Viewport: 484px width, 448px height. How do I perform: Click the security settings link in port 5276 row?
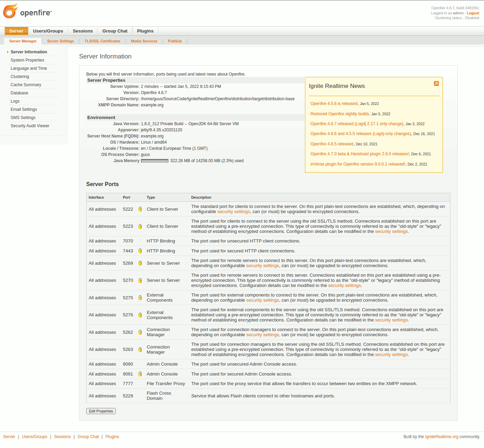coord(392,320)
